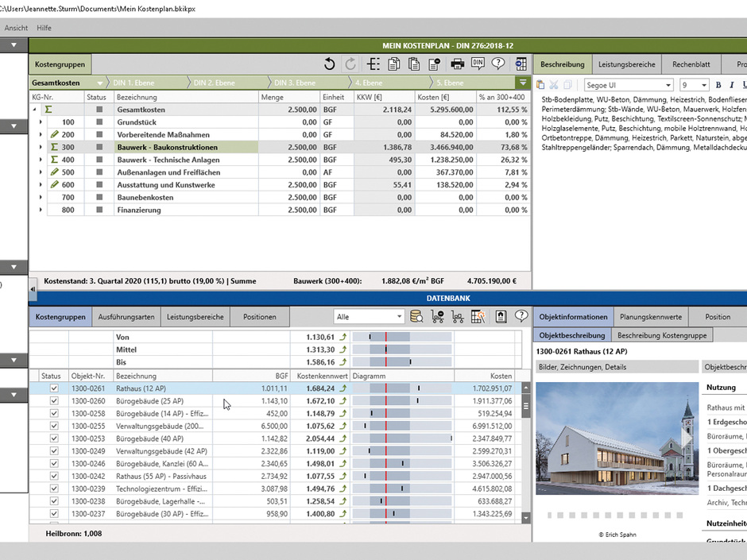747x560 pixels.
Task: Click the print icon in the toolbar
Action: click(457, 64)
